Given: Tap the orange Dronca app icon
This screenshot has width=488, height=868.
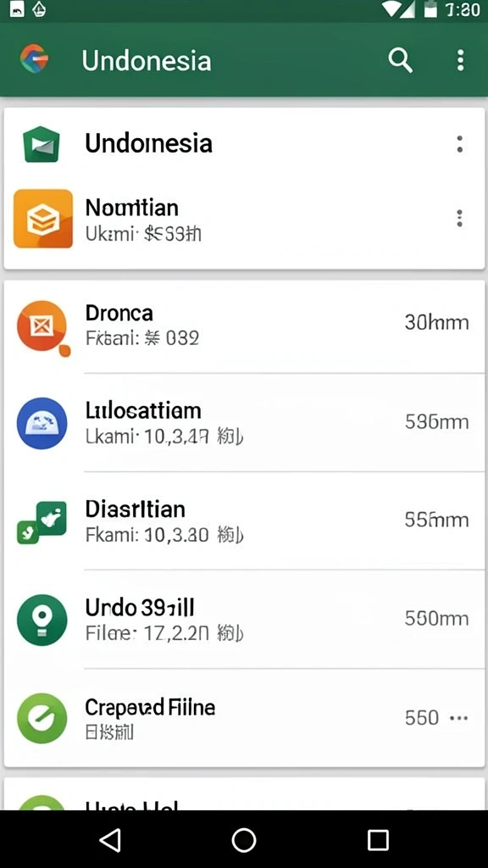Looking at the screenshot, I should [42, 326].
